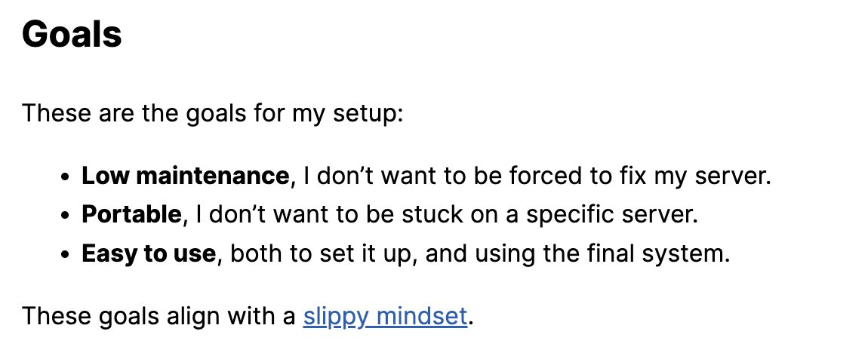
Task: Click the second bullet point marker
Action: (66, 216)
